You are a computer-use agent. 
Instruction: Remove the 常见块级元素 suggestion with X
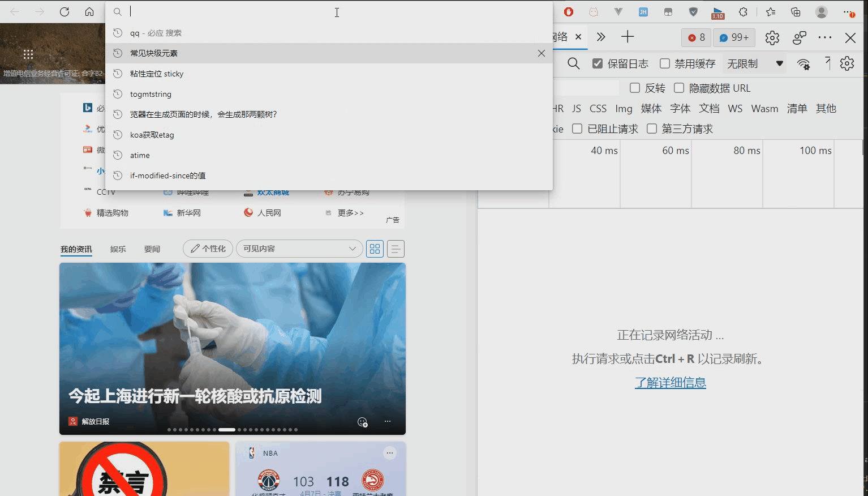[x=542, y=53]
